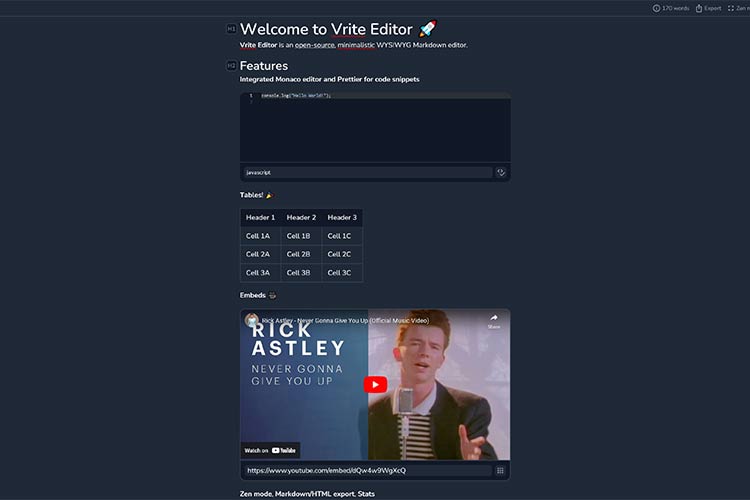Select the Header 1 table cell
This screenshot has width=750, height=500.
[x=260, y=218]
